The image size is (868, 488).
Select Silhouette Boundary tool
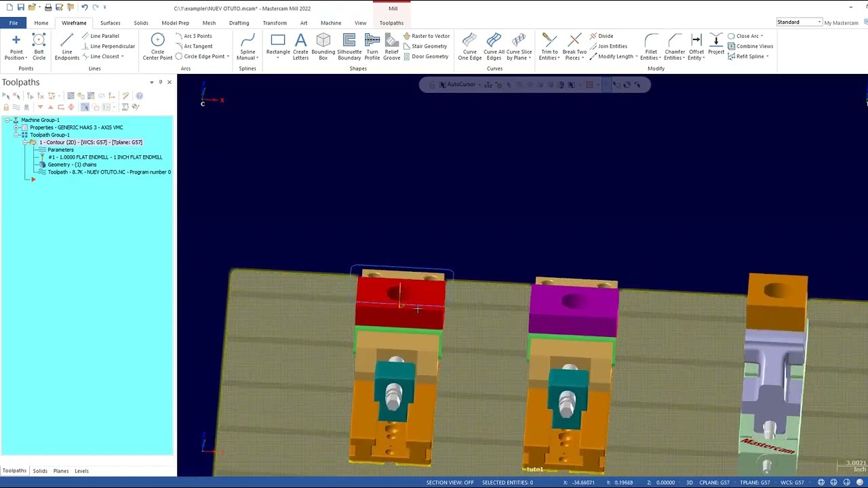(x=349, y=47)
